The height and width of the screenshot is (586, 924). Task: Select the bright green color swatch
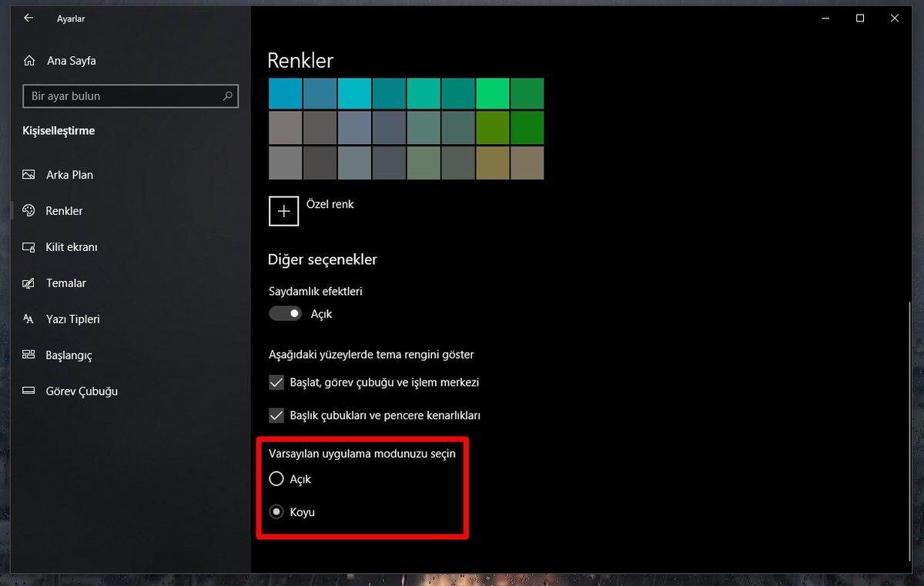tap(493, 92)
